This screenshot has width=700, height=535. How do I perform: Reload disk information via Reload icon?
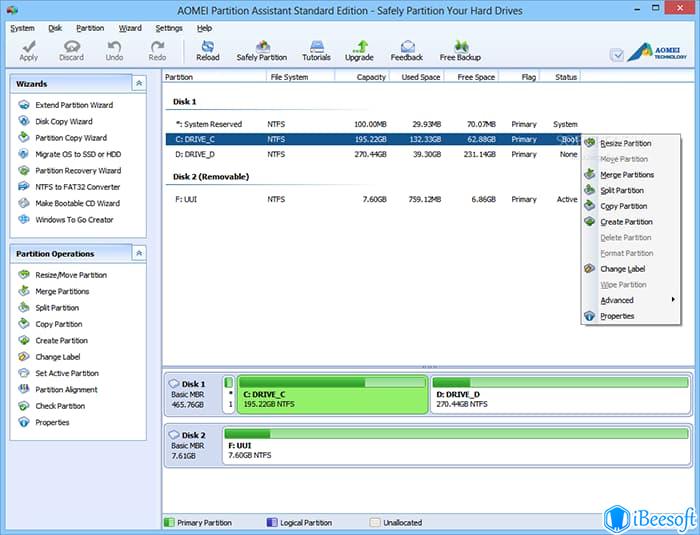(x=208, y=51)
